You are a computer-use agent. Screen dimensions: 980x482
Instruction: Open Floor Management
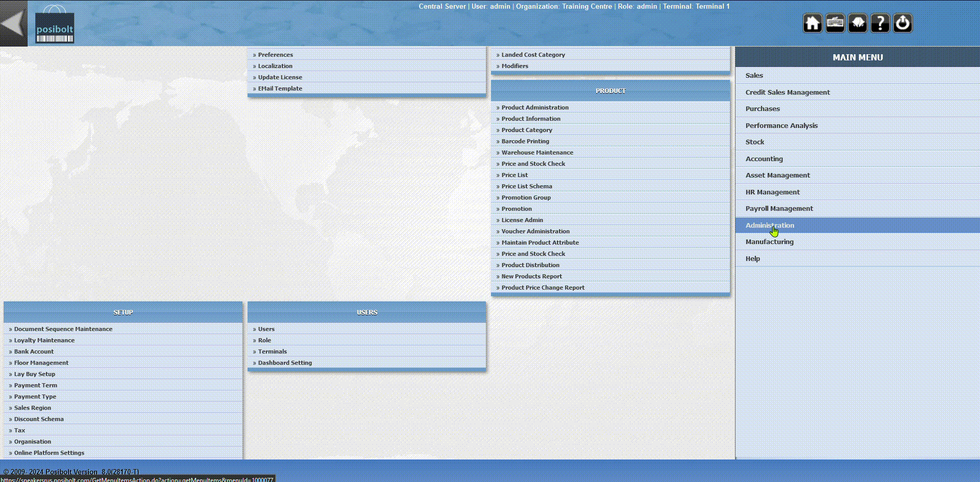tap(41, 363)
